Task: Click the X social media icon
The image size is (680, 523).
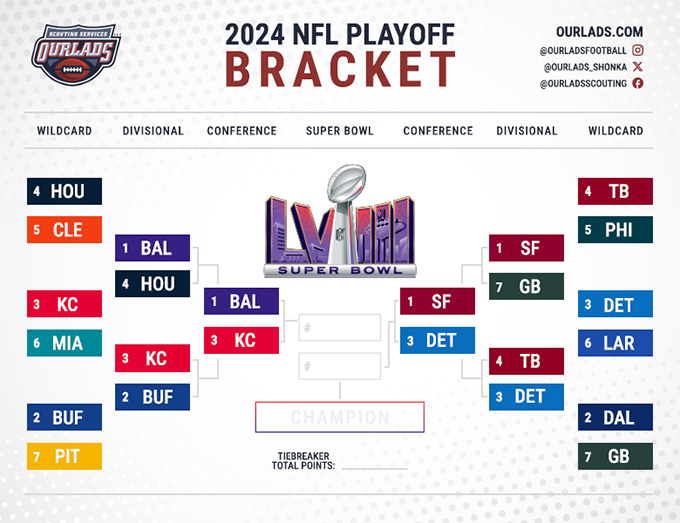Action: [638, 66]
